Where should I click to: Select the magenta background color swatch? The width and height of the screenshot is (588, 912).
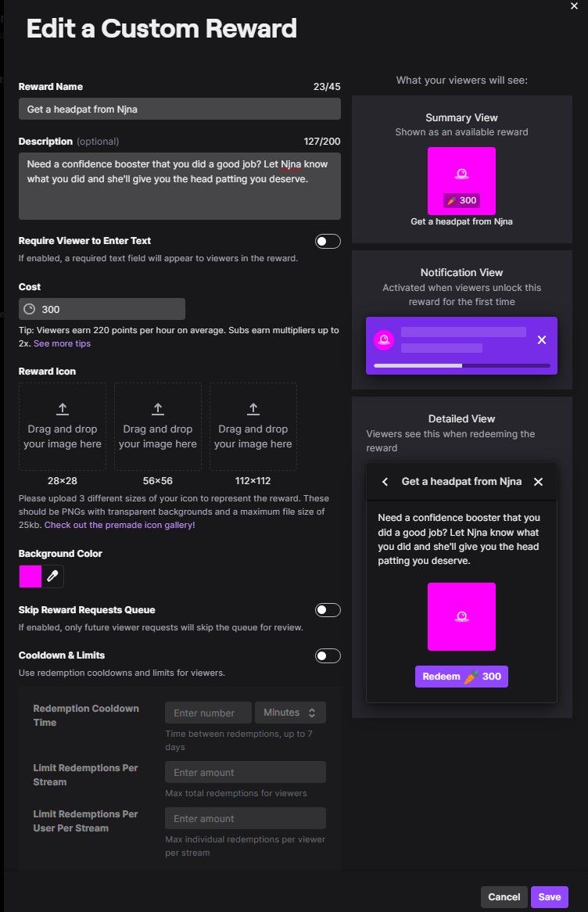coord(30,576)
